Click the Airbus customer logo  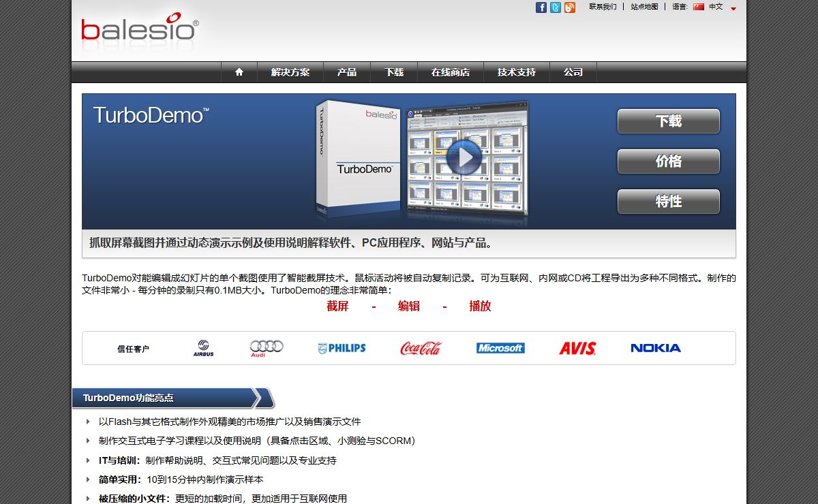click(203, 348)
